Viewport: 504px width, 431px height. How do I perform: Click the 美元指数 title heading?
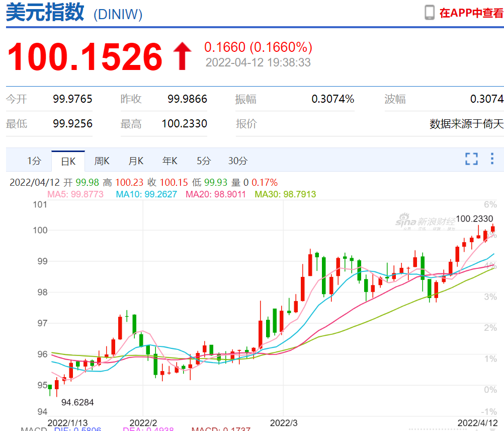45,13
